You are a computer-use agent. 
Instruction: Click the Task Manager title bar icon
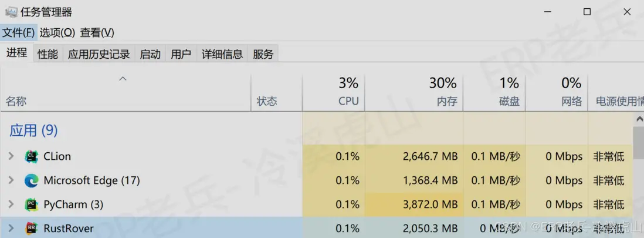11,12
